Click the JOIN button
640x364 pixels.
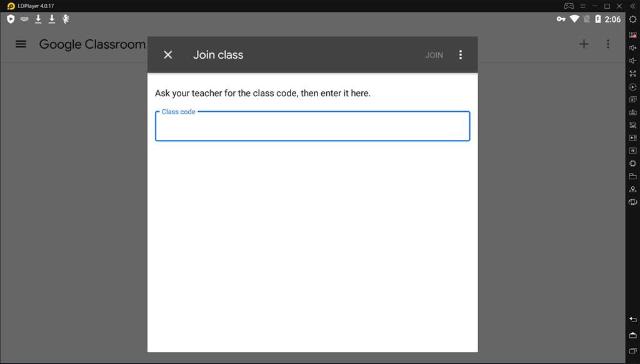coord(434,55)
